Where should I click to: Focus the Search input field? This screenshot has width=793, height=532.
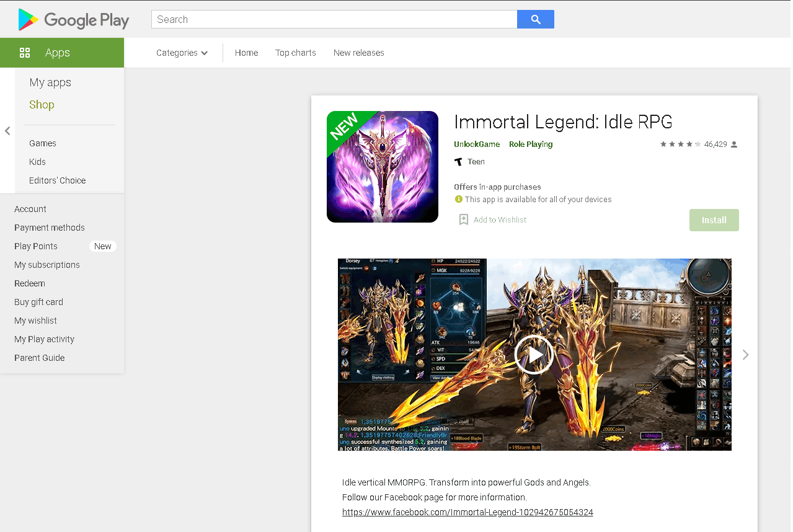[334, 19]
